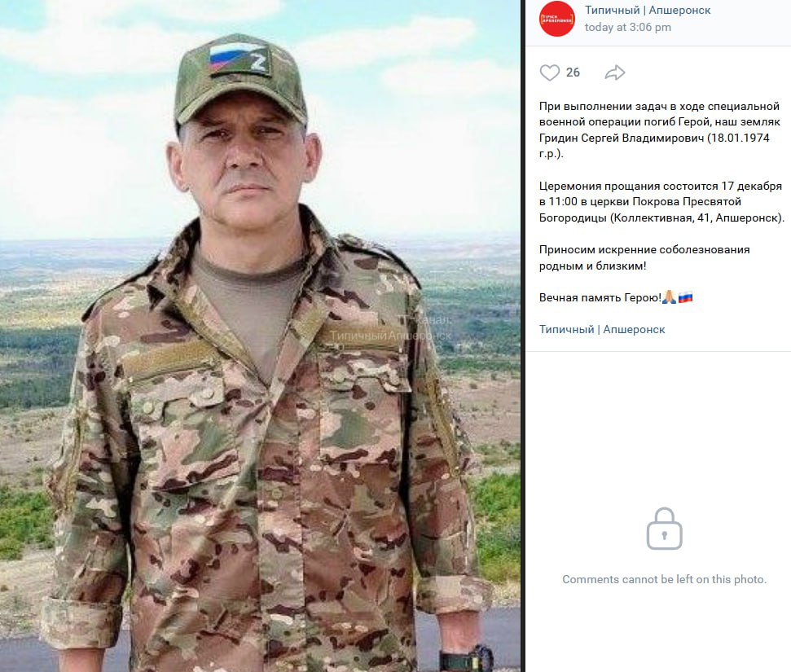Click the first caption paragraph about Гридин Сергей
The height and width of the screenshot is (672, 791).
[659, 130]
